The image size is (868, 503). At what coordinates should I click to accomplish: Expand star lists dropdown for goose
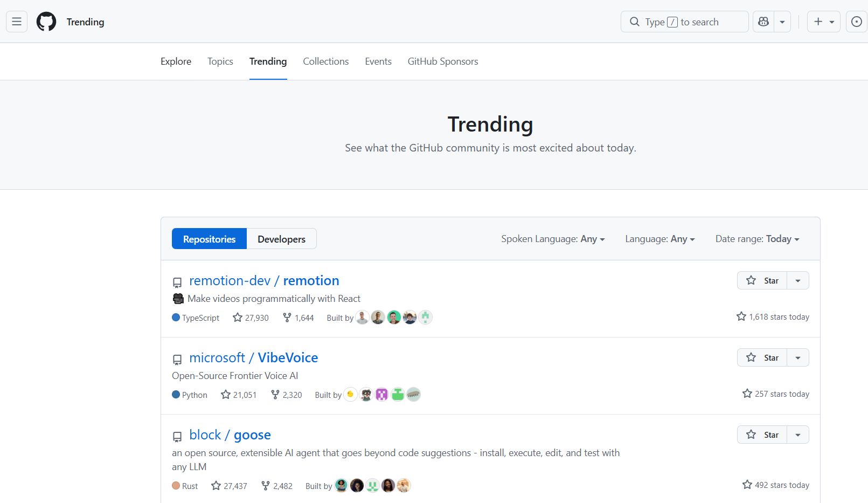pyautogui.click(x=798, y=435)
